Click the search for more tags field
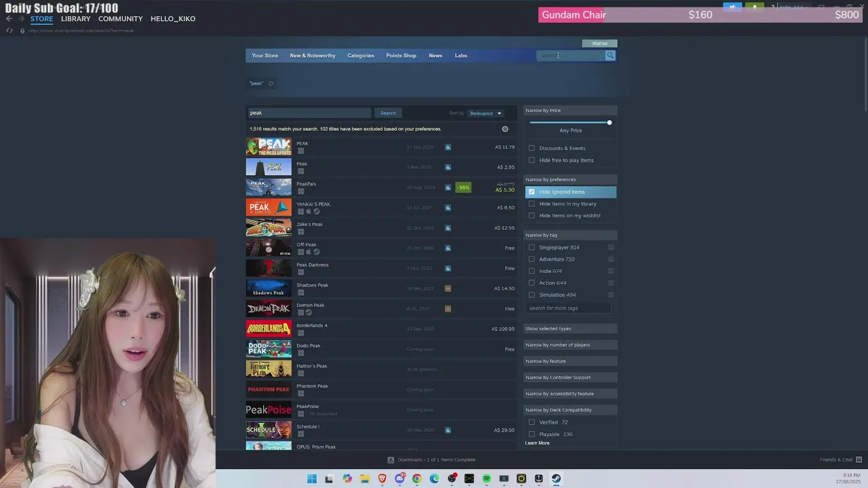The width and height of the screenshot is (868, 488). click(x=568, y=308)
